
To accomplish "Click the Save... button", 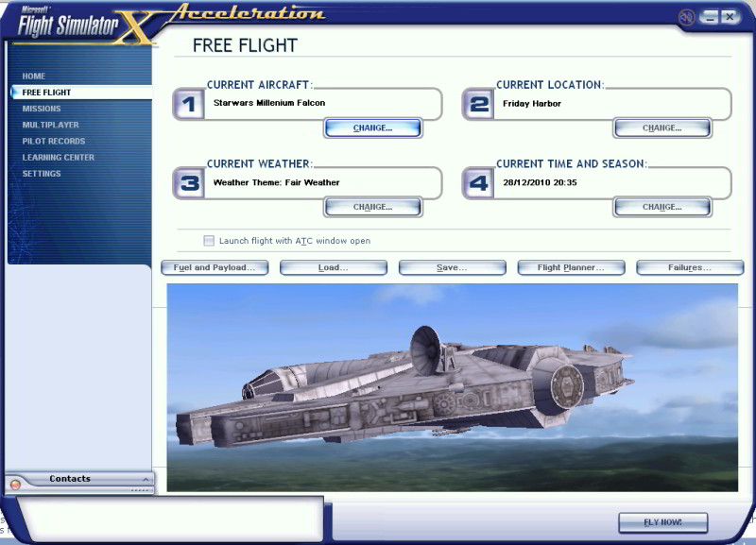I will pyautogui.click(x=453, y=267).
